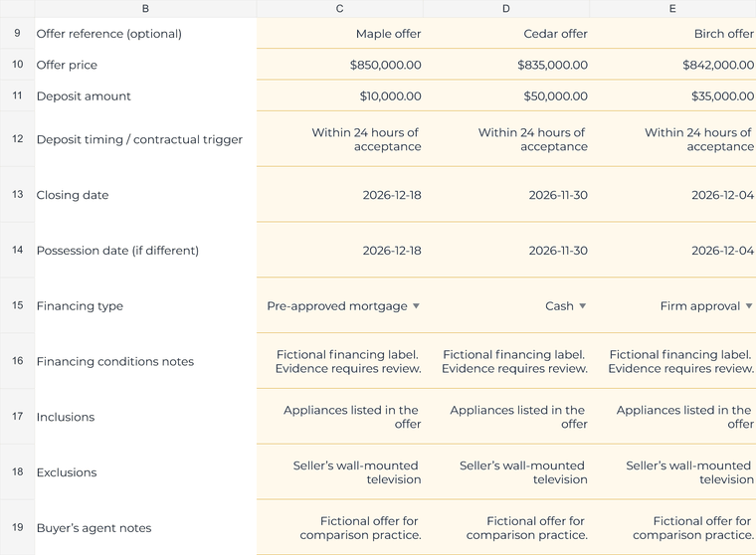Click the 'Offer reference (optional)' label cell
This screenshot has height=555, width=756.
pyautogui.click(x=145, y=33)
